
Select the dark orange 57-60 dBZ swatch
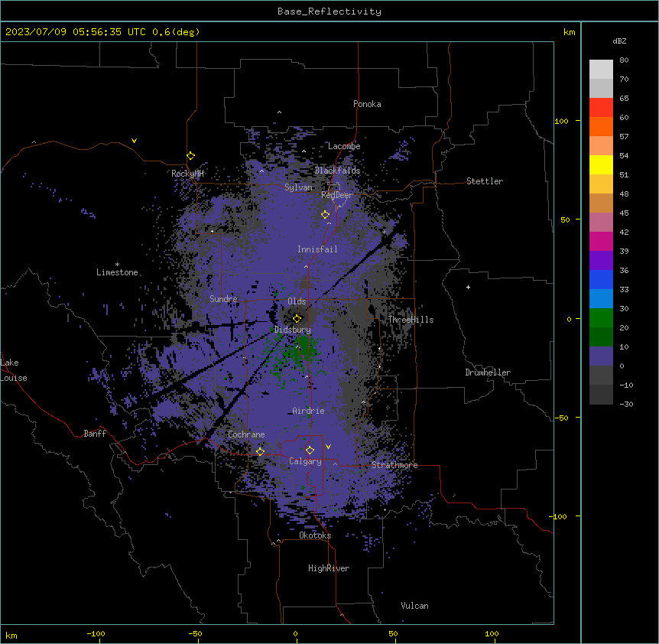coord(601,127)
